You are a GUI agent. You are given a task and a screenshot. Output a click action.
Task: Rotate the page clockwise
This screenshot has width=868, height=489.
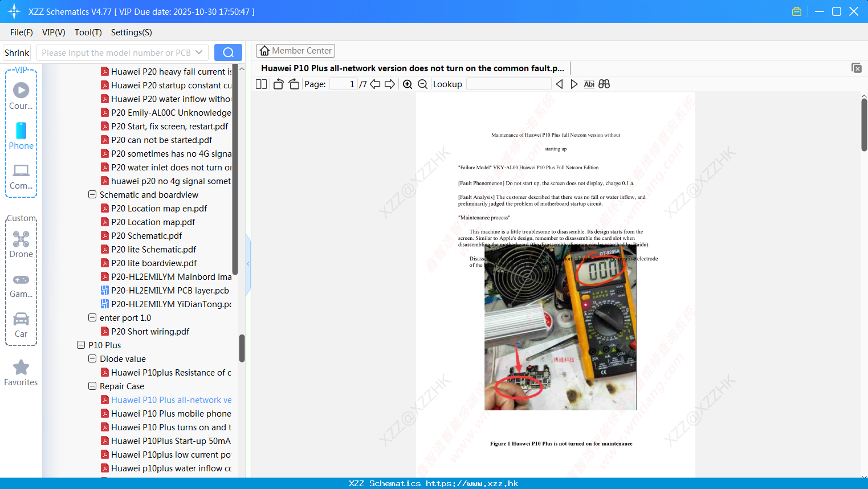[294, 84]
